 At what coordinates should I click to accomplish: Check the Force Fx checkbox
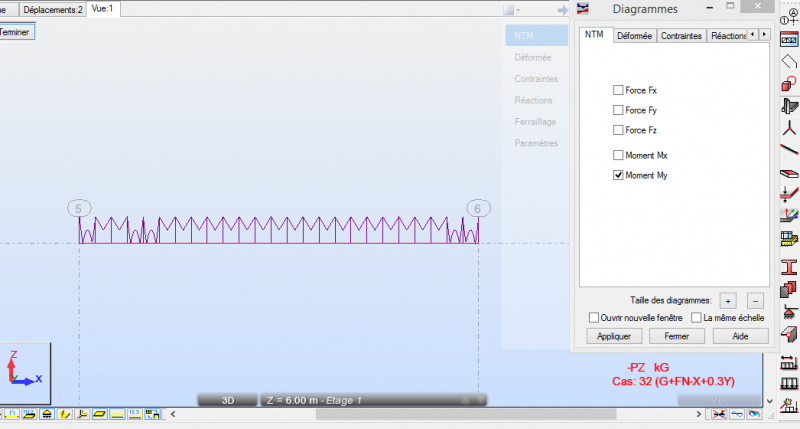[x=618, y=90]
